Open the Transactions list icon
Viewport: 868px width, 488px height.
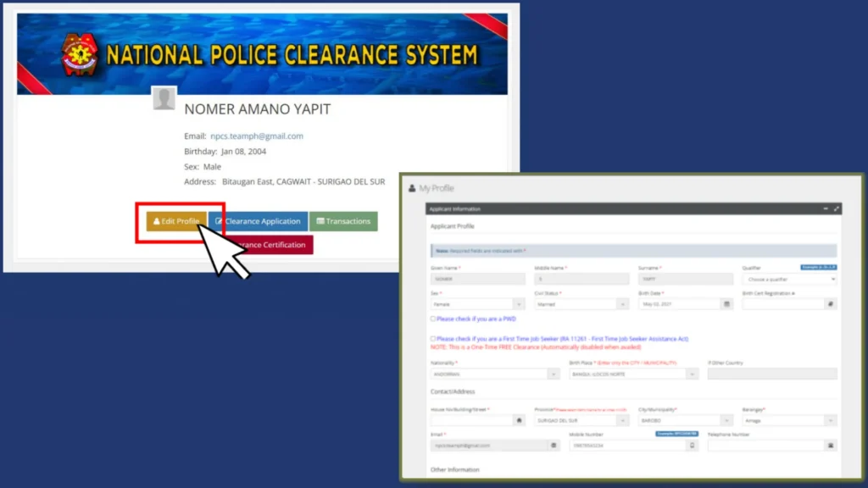coord(320,221)
